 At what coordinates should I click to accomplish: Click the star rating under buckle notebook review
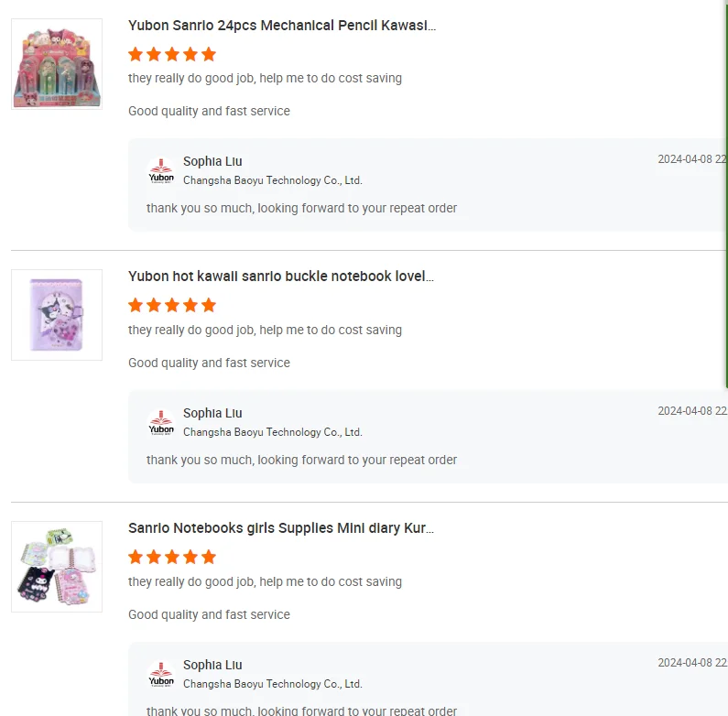tap(172, 305)
